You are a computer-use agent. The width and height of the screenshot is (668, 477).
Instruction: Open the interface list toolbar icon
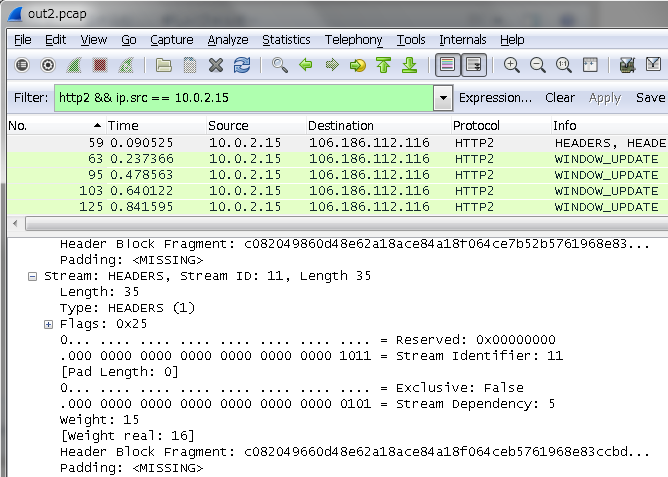point(22,65)
